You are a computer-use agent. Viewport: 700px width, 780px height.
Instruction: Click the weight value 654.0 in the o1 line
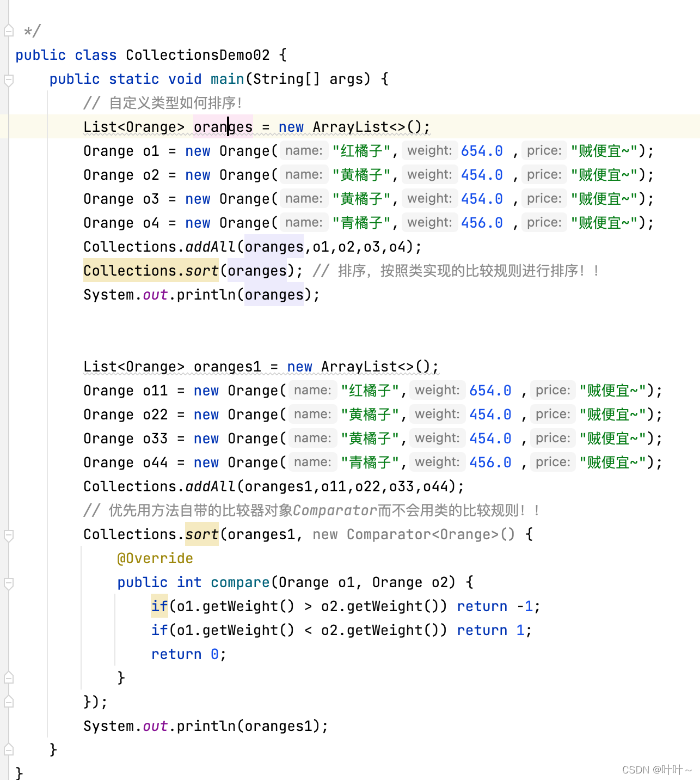point(482,151)
